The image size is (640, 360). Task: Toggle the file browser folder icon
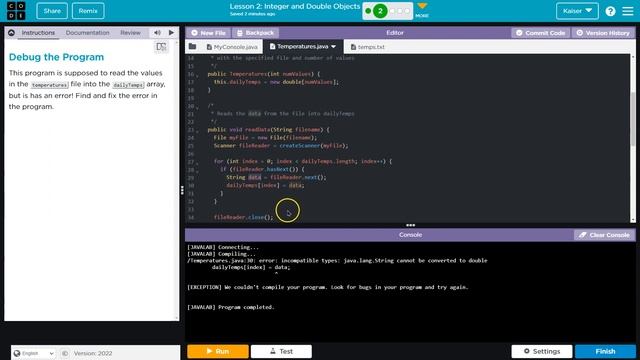(x=192, y=47)
